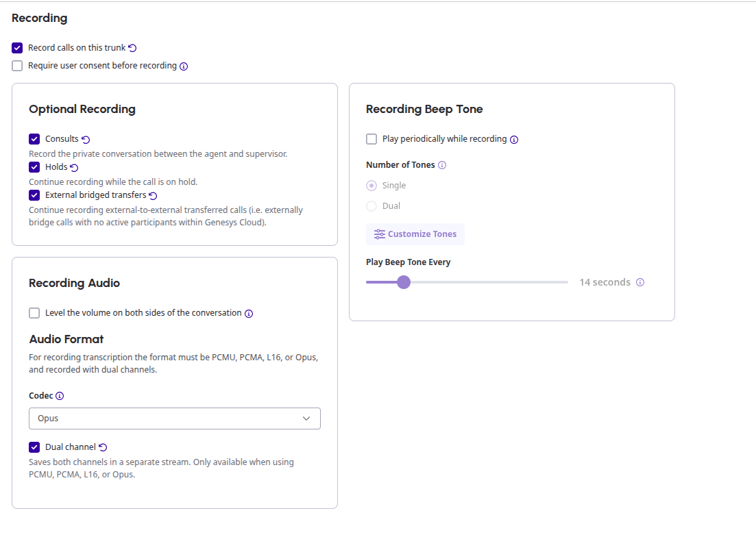Expand Codec list using the chevron arrow
The height and width of the screenshot is (550, 756).
coord(306,418)
